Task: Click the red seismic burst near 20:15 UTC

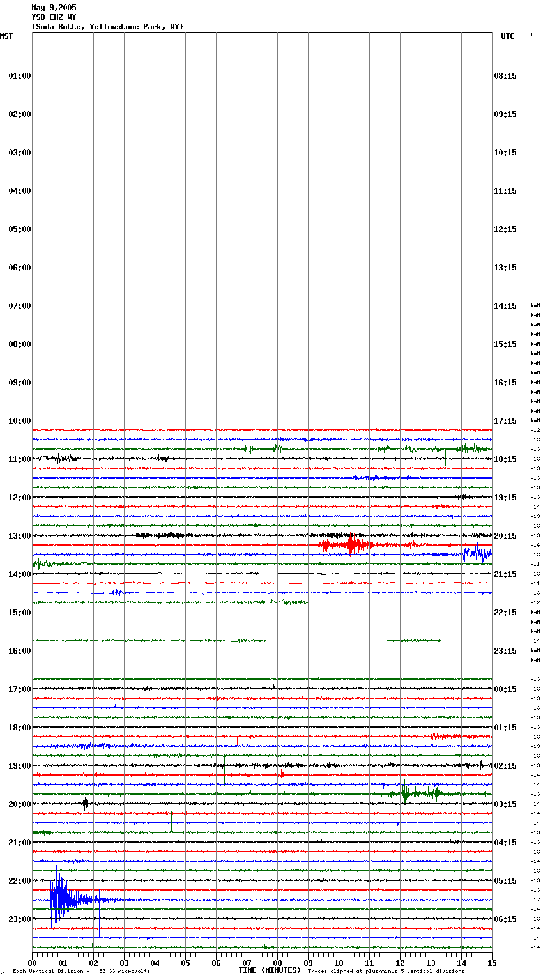Action: [x=351, y=545]
